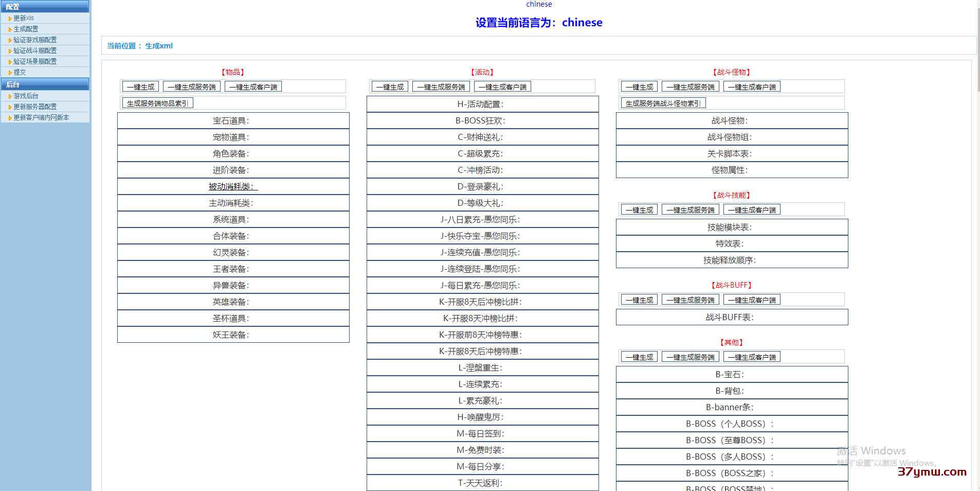Click the underlined 被动消耗类 link
Screen dimensions: 980x491
click(232, 186)
